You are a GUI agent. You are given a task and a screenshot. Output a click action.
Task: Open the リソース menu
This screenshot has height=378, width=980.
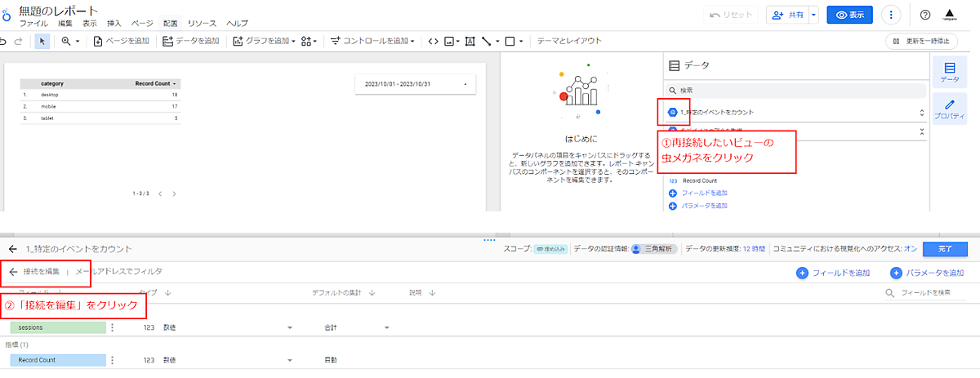202,24
